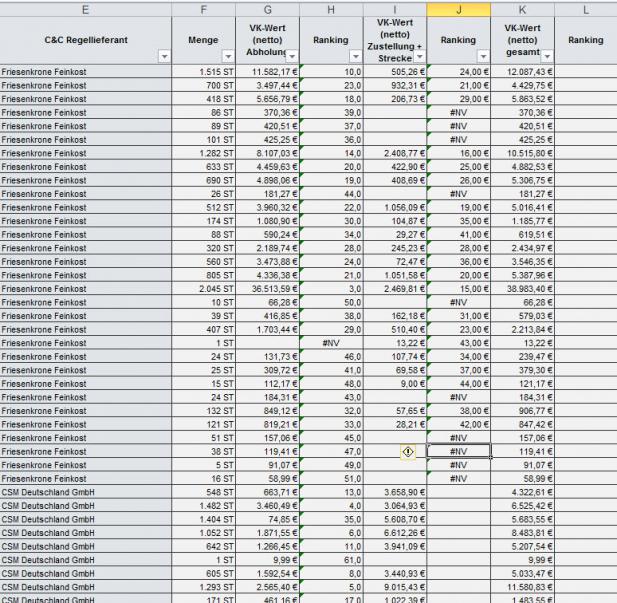
Task: Open filter dropdown for C&C Regellieferant column
Action: (x=164, y=57)
